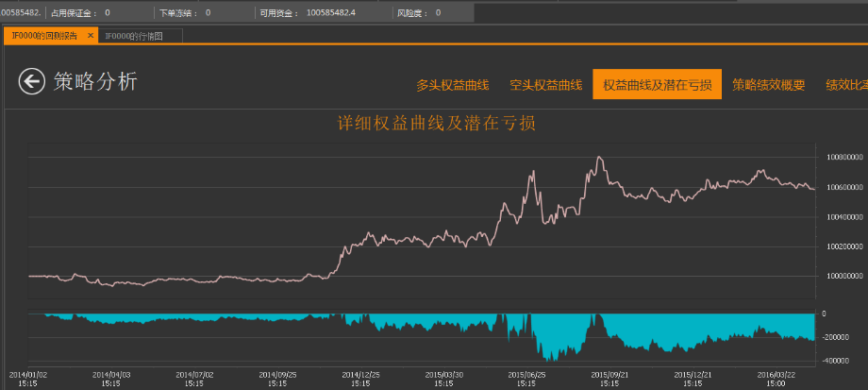Close the IF0000的回测报告 tab
Image resolution: width=868 pixels, height=390 pixels.
[91, 36]
